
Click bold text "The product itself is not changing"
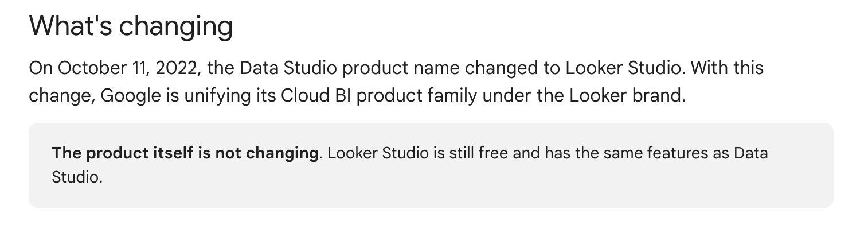tap(185, 153)
